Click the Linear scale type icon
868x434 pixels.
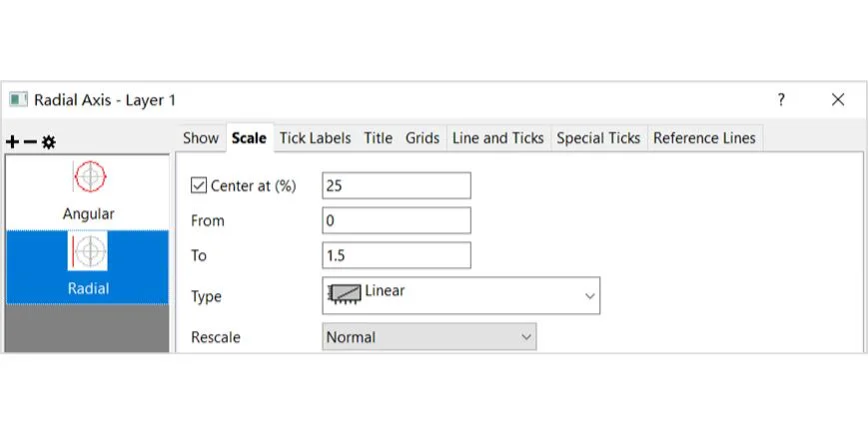coord(346,293)
